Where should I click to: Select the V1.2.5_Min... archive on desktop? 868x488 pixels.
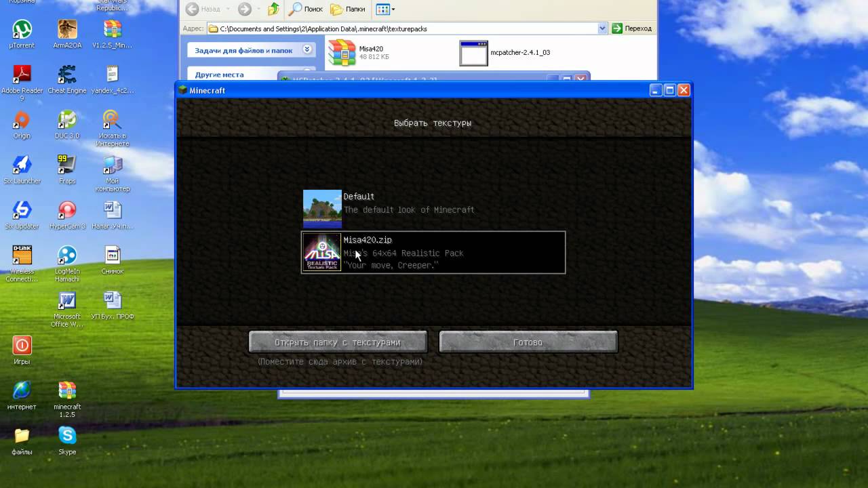113,35
